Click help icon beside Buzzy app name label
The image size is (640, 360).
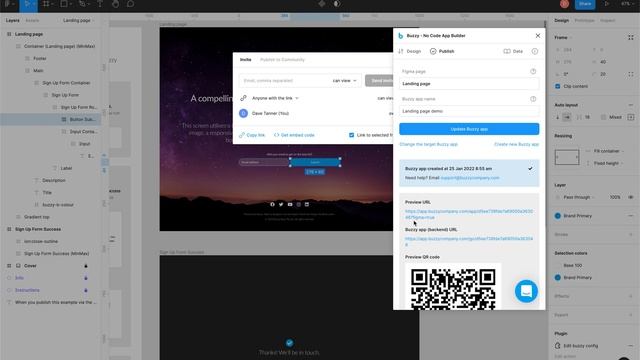[x=533, y=99]
